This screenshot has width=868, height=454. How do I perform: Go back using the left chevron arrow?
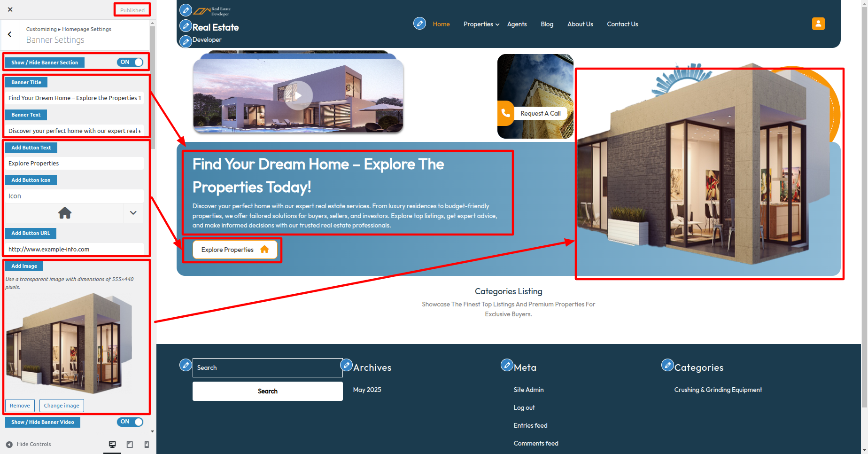click(x=10, y=34)
